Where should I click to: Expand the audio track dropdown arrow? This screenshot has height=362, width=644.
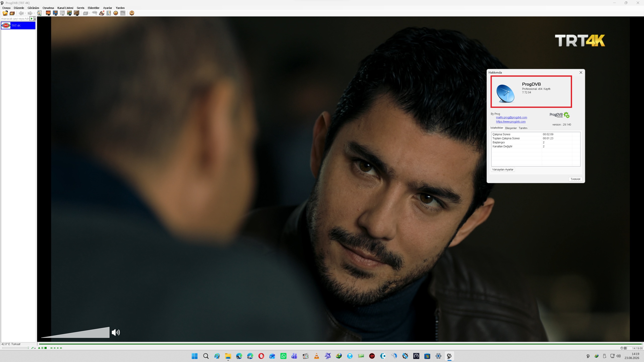tap(35, 348)
